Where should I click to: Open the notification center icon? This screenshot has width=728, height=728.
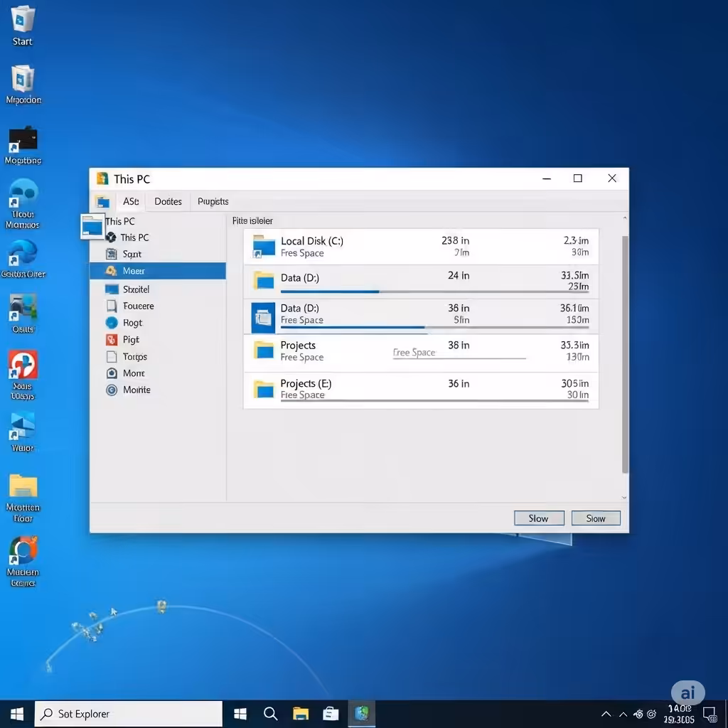pos(710,714)
